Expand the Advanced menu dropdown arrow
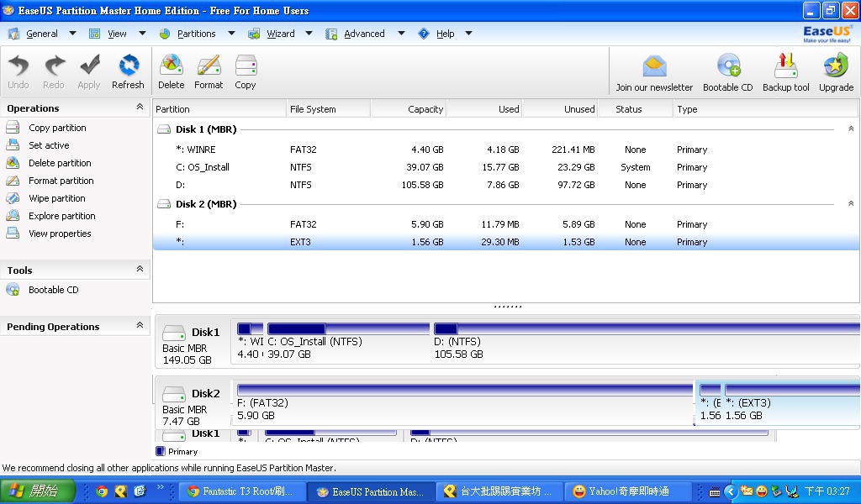Image resolution: width=861 pixels, height=504 pixels. [x=401, y=34]
